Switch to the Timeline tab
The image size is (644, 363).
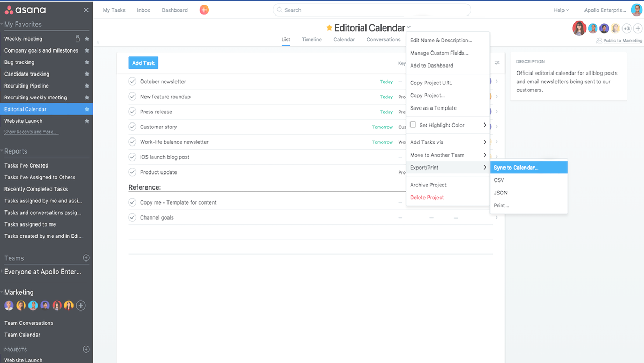312,40
